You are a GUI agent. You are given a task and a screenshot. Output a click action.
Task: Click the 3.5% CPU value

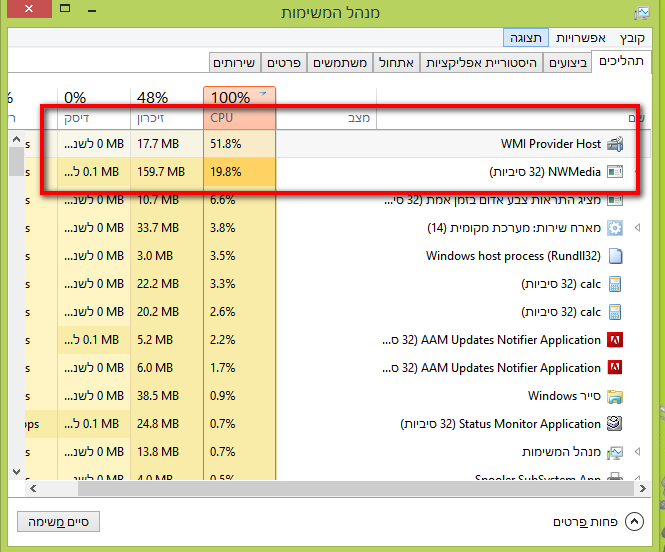tap(223, 256)
